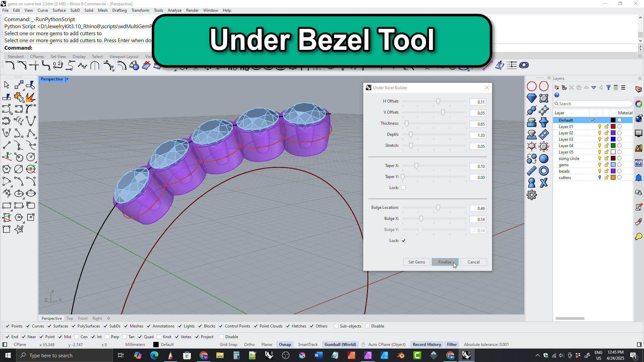Open Blender from the Windows taskbar
Screen dimensions: 644x362
pyautogui.click(x=401, y=355)
